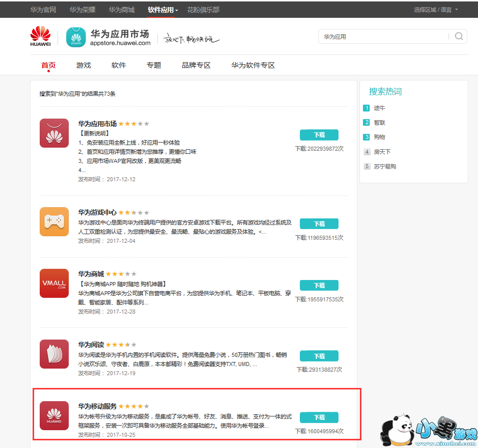Open the 华为应用市场 app icon
The height and width of the screenshot is (448, 478).
pos(54,133)
